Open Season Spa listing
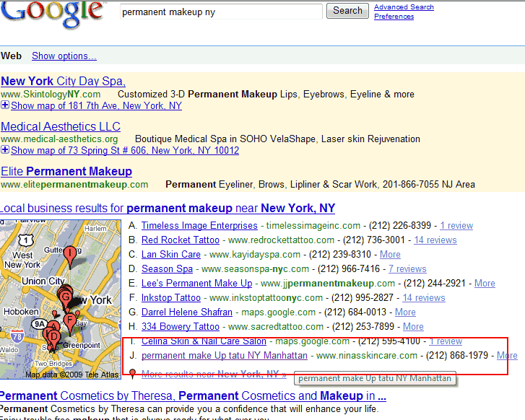525x420 pixels. [x=167, y=268]
